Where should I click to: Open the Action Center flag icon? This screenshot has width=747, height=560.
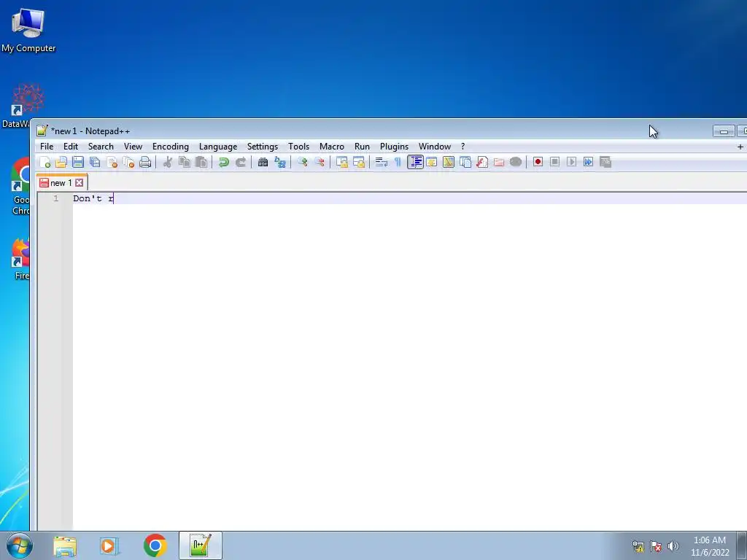(x=656, y=546)
